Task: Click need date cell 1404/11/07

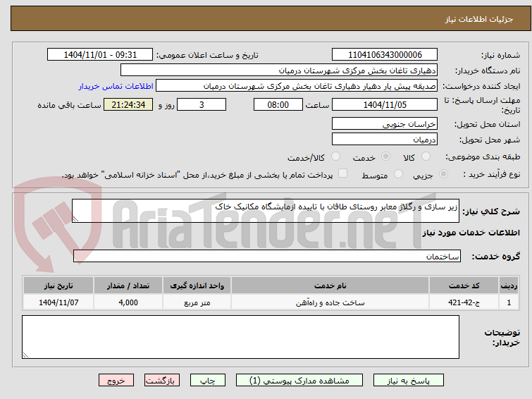Action: pos(58,302)
